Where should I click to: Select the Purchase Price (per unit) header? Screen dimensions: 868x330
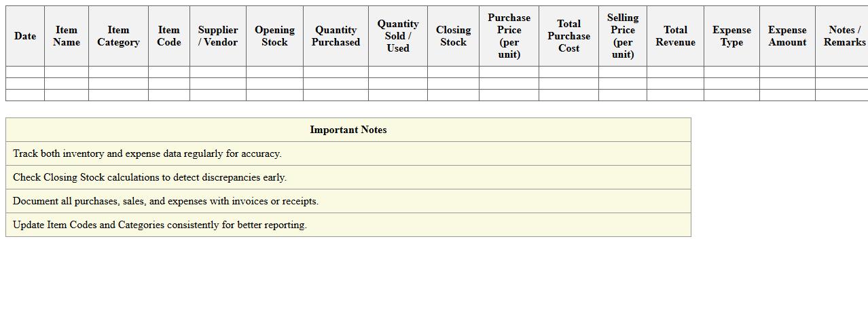[509, 36]
